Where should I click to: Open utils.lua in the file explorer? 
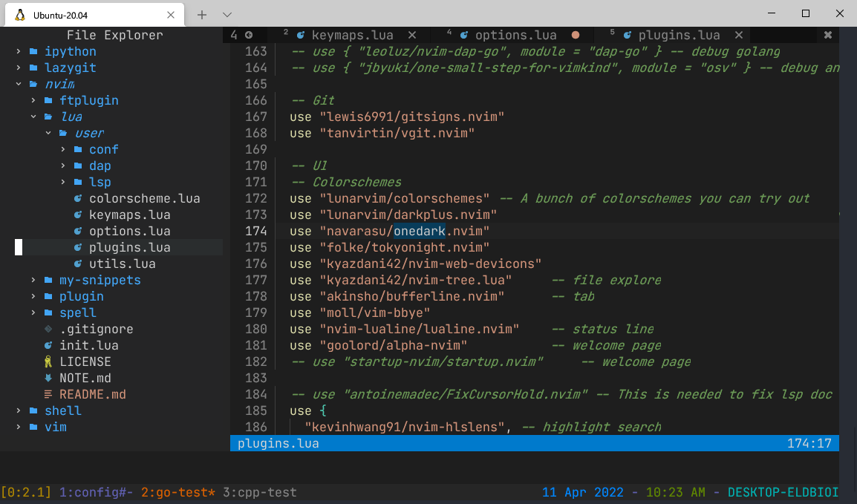(122, 264)
